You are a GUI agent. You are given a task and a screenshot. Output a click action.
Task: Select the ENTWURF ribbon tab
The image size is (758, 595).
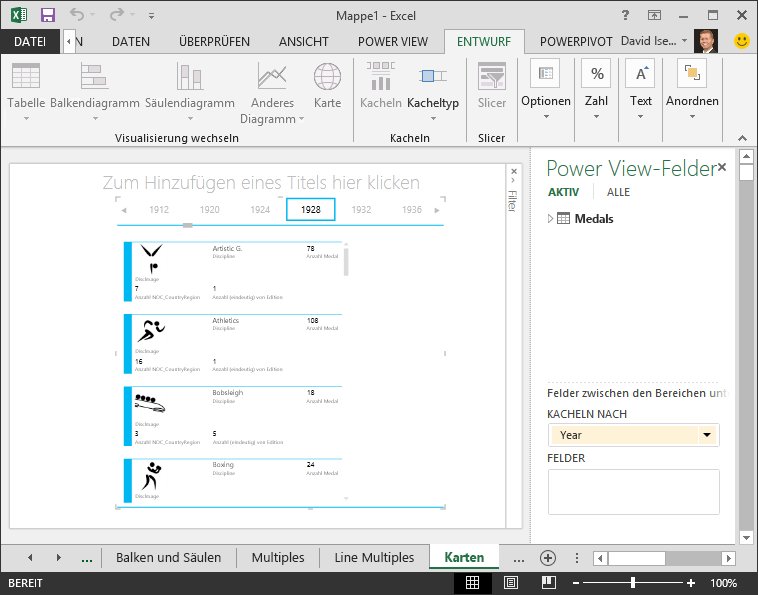484,42
